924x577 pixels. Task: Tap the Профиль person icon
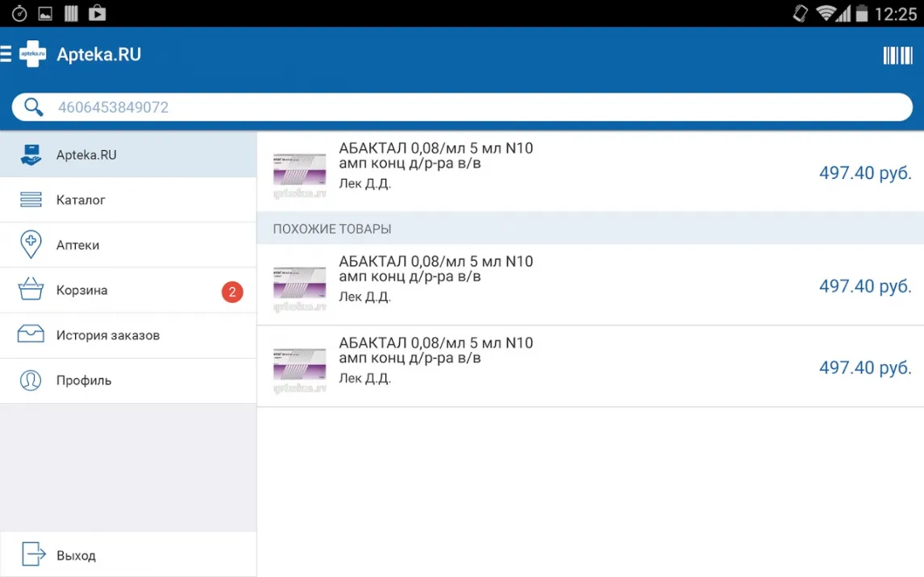click(x=31, y=380)
